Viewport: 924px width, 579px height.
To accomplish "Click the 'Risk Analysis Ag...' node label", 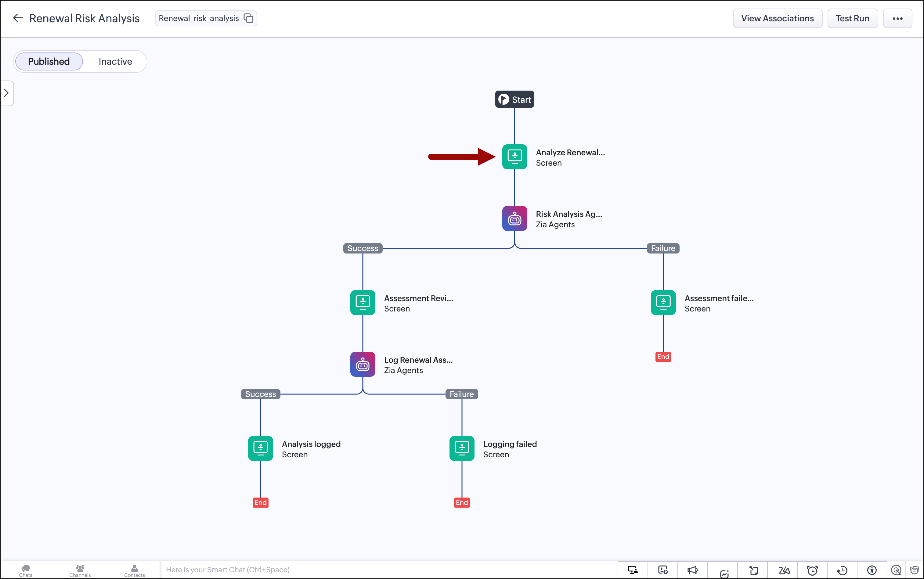I will (x=569, y=214).
